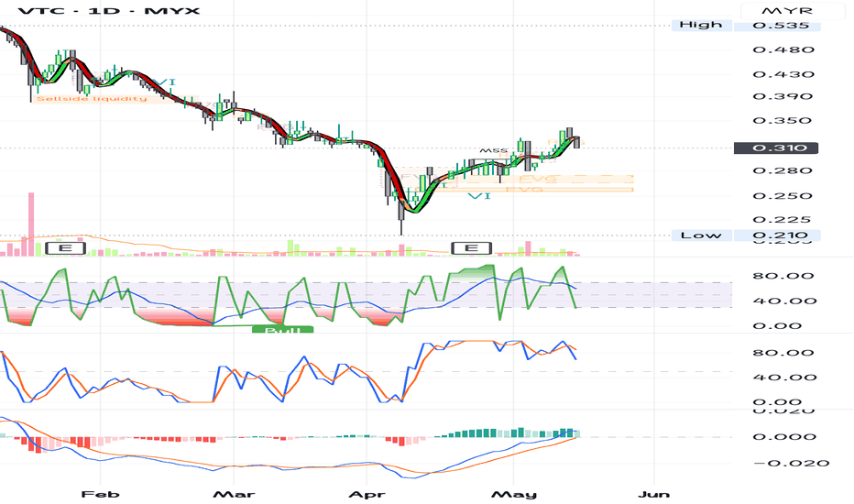This screenshot has height=504, width=854.
Task: Click the MSS market structure label
Action: click(x=494, y=150)
